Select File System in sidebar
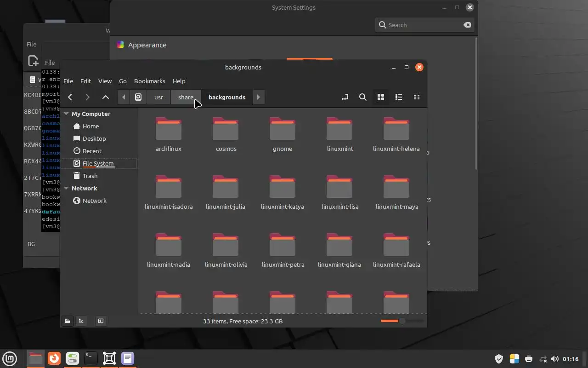 point(98,163)
